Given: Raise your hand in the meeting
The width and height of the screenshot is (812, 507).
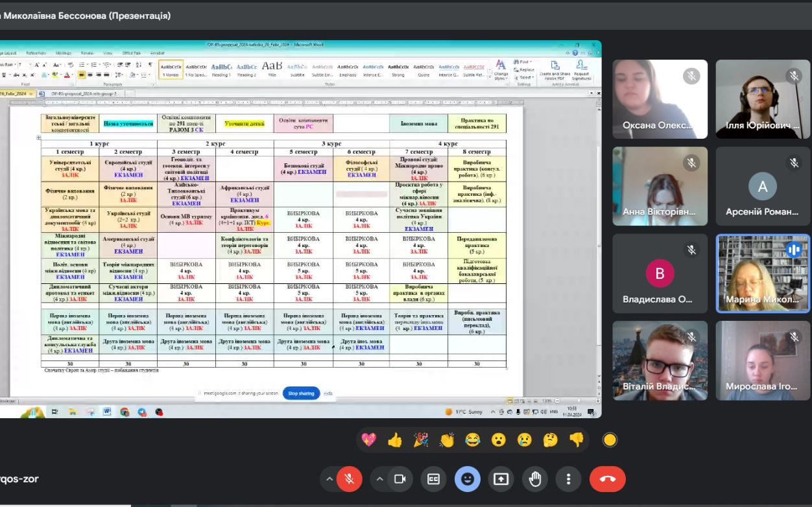Looking at the screenshot, I should pyautogui.click(x=534, y=479).
